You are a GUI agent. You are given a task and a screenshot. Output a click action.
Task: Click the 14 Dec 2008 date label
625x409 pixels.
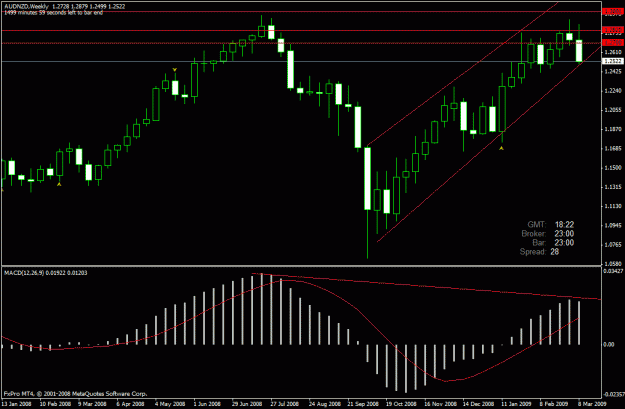coord(479,404)
